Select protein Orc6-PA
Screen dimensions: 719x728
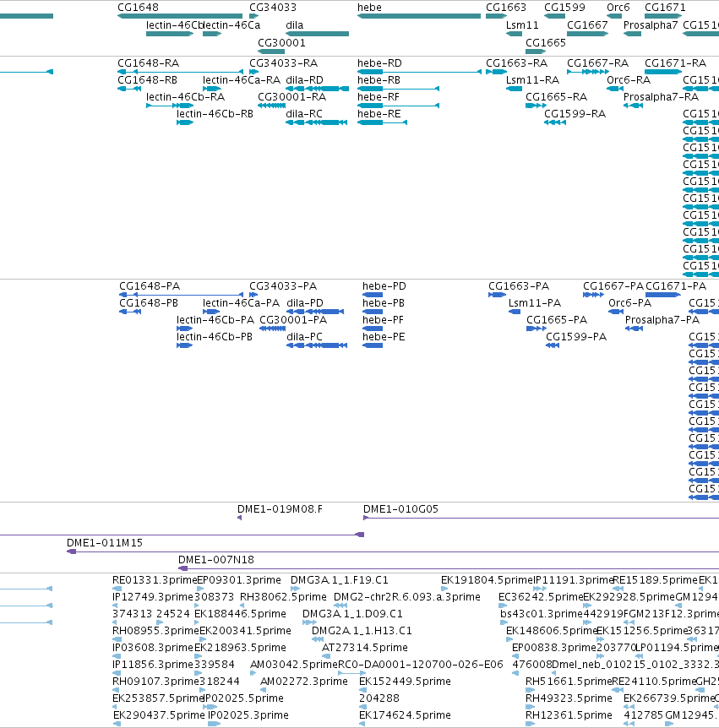coord(629,302)
